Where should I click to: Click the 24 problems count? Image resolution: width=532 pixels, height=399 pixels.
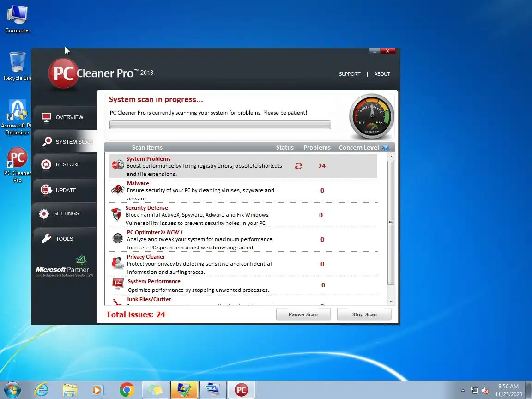[321, 166]
